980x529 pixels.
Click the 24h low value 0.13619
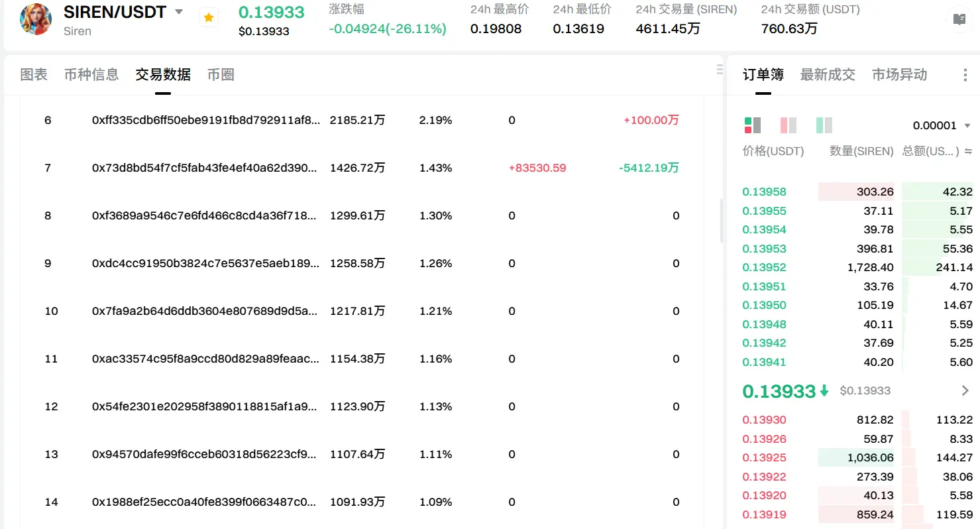click(x=578, y=29)
